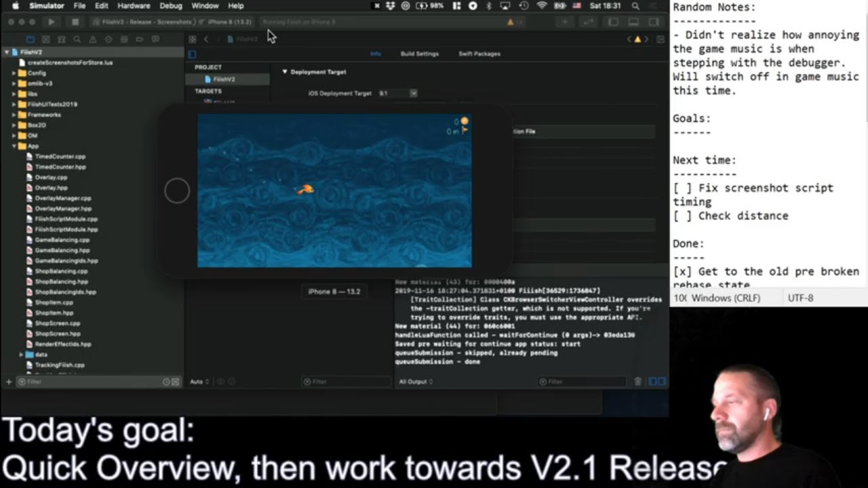Click the code review arrows button
This screenshot has height=488, width=868.
click(x=588, y=22)
